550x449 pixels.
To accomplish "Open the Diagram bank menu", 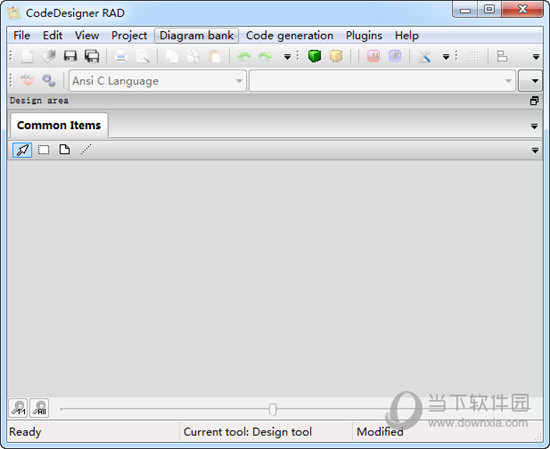I will pyautogui.click(x=196, y=35).
